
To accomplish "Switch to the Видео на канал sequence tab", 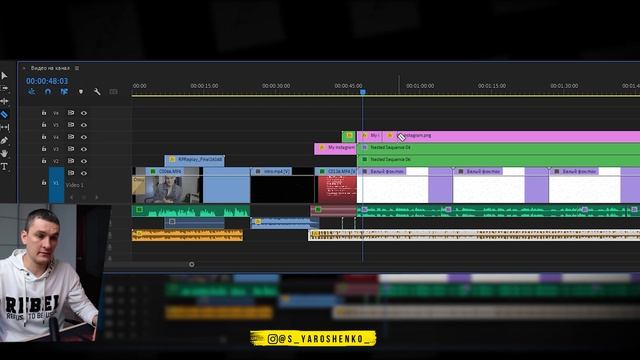I will tap(50, 68).
